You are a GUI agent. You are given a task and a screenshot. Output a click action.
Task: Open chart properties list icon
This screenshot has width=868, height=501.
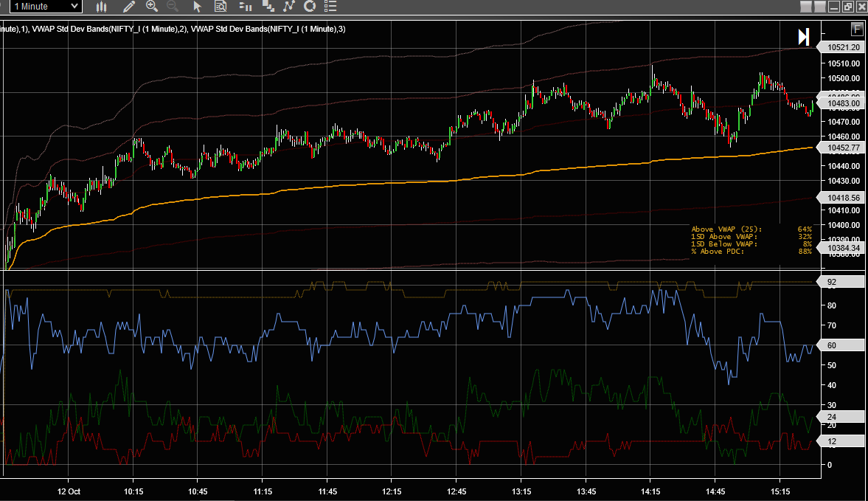tap(330, 6)
